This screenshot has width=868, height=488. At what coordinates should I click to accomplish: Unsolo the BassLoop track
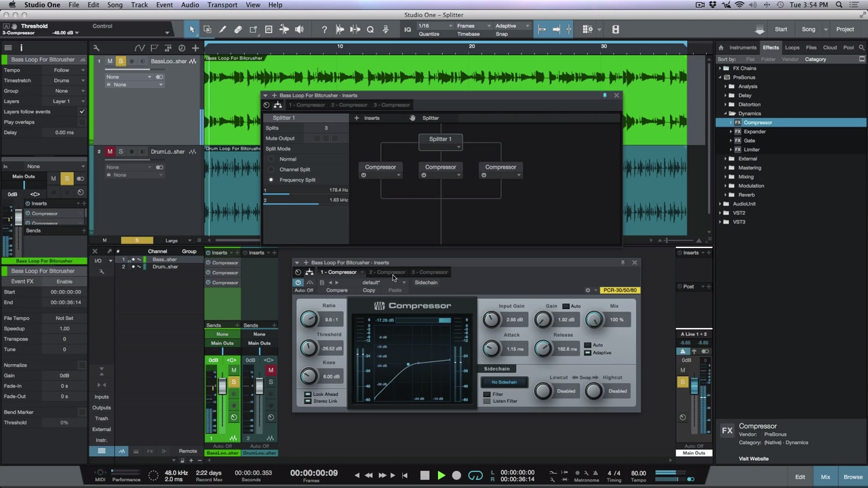[x=121, y=61]
